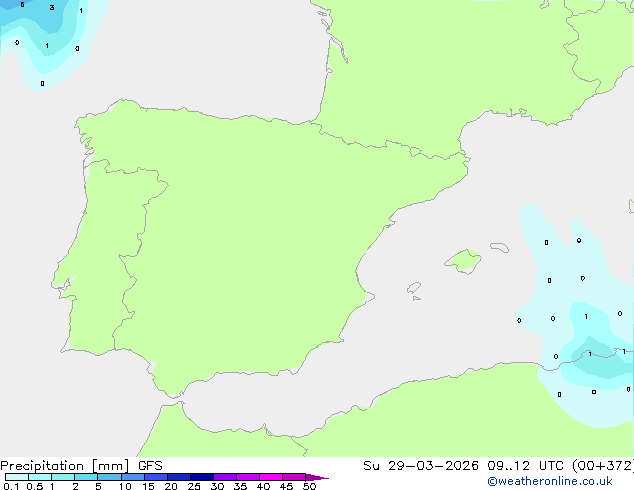Image resolution: width=634 pixels, height=490 pixels.
Task: Click the '35' legend tick label
Action: [240, 486]
